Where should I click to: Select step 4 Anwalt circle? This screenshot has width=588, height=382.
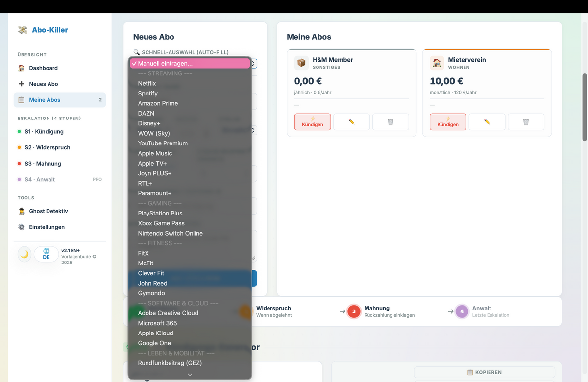462,311
